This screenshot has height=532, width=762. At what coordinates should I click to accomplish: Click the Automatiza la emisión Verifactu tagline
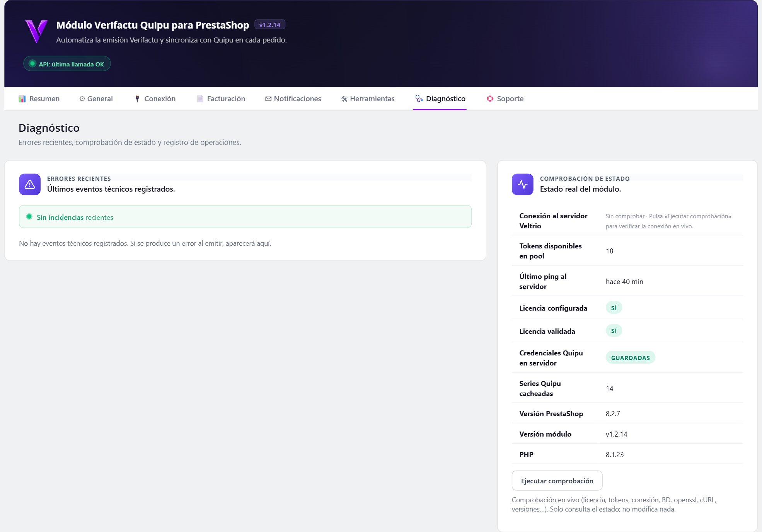coord(172,40)
